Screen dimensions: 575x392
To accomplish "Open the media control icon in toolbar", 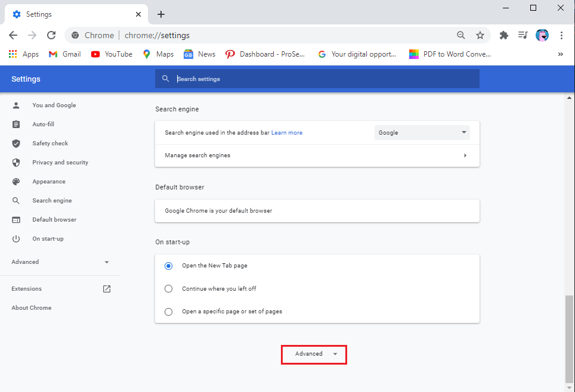I will pyautogui.click(x=523, y=35).
